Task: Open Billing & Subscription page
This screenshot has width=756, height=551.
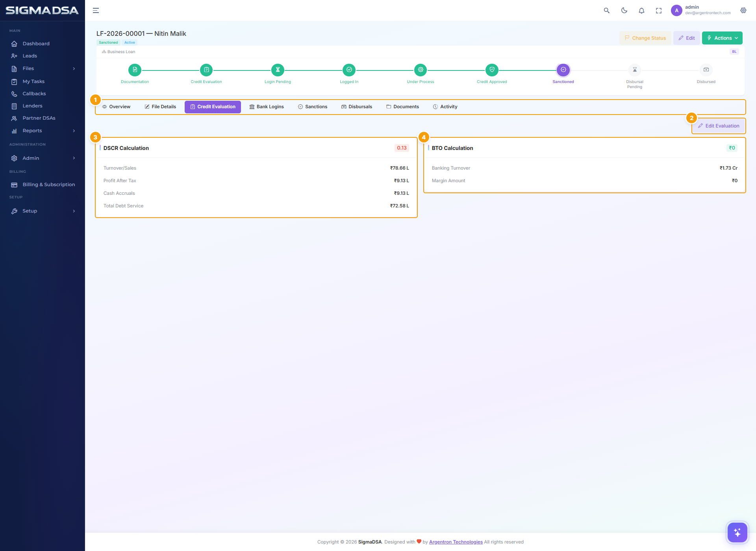Action: click(x=48, y=185)
